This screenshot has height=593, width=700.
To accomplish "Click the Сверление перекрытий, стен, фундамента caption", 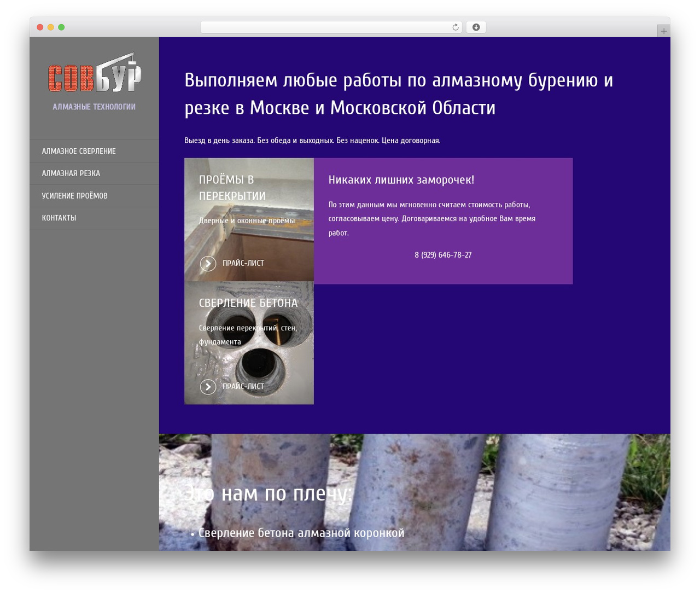I will 248,335.
